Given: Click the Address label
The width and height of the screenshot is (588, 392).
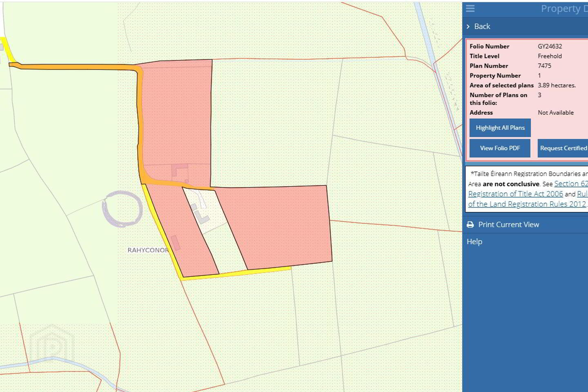Looking at the screenshot, I should pyautogui.click(x=481, y=113).
